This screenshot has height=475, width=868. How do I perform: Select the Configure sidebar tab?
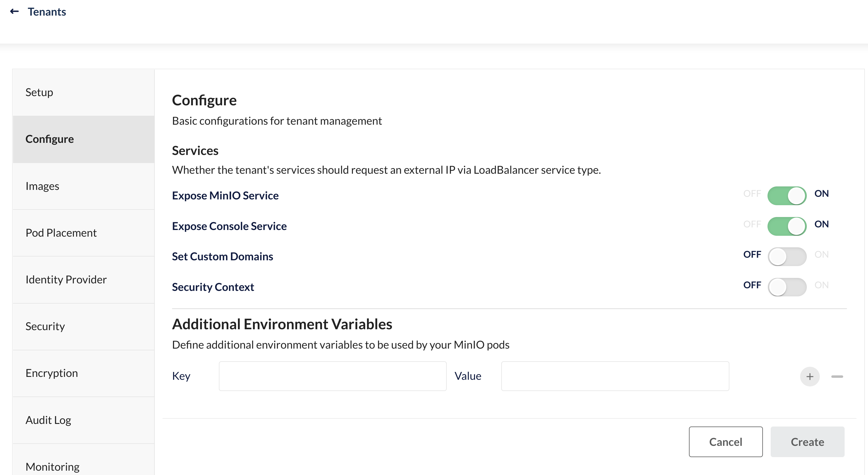(50, 139)
